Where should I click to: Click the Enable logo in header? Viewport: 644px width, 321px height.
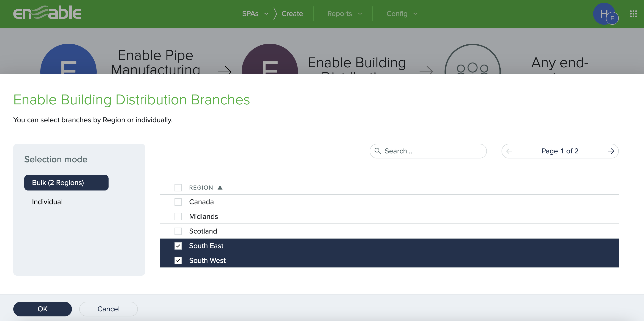(x=47, y=13)
